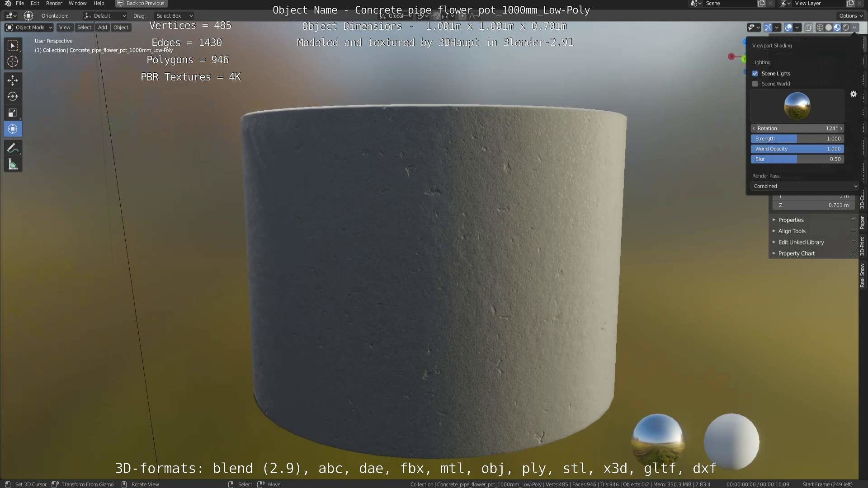868x488 pixels.
Task: Open the Object Mode dropdown
Action: [29, 28]
